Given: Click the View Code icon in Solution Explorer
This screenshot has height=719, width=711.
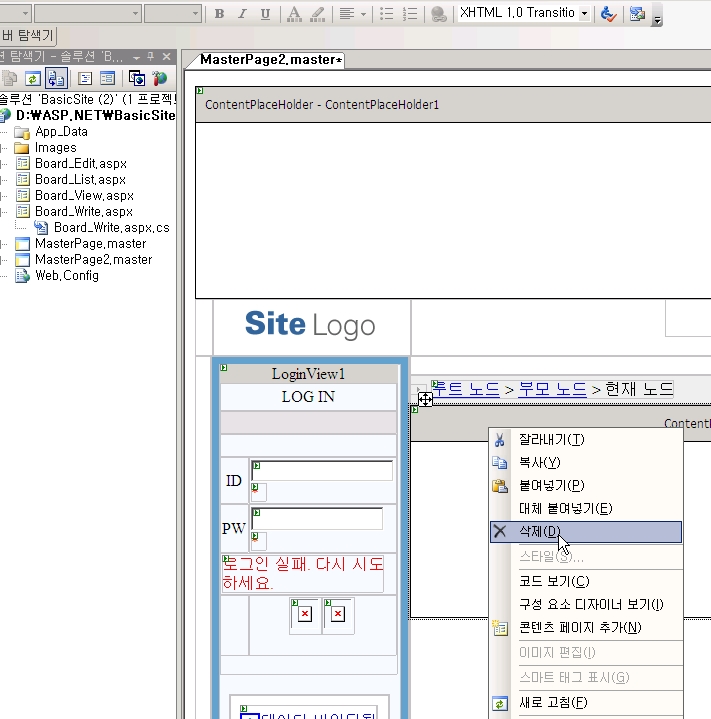Looking at the screenshot, I should pyautogui.click(x=85, y=78).
